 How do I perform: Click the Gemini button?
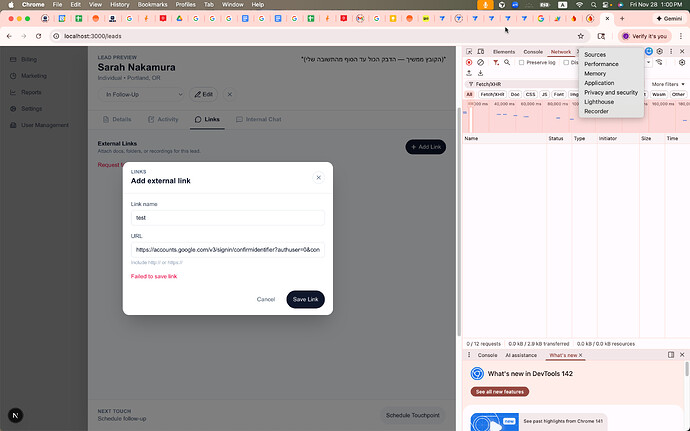(x=669, y=18)
